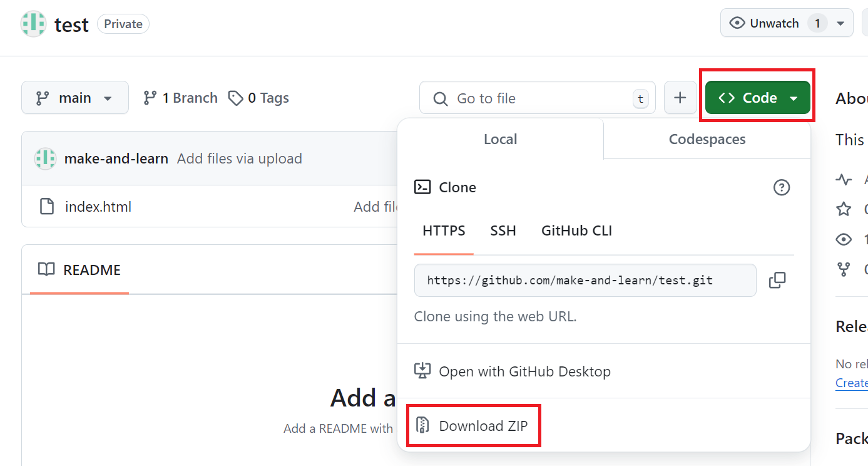View the 0 Tags link

258,98
